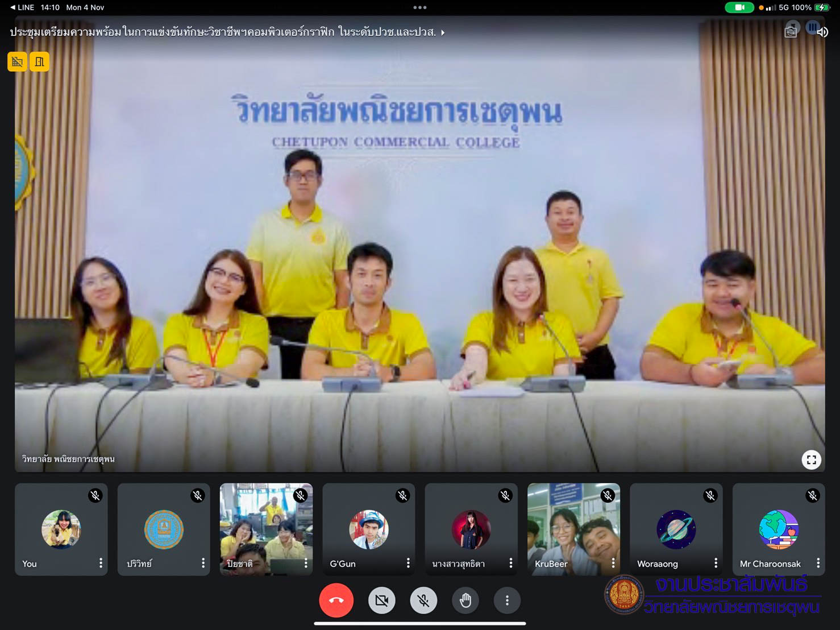This screenshot has width=840, height=630.
Task: Open the options menu on the ปิยชาติ tile
Action: click(x=306, y=563)
